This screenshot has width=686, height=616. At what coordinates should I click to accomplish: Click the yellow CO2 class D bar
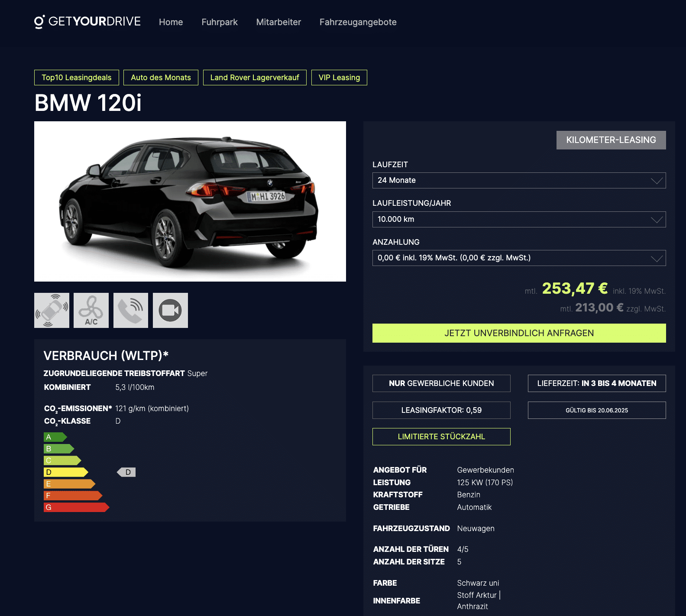pos(66,472)
